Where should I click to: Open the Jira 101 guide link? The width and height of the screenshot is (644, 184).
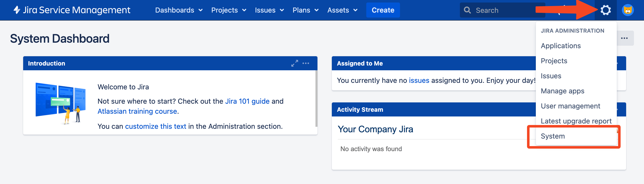247,101
